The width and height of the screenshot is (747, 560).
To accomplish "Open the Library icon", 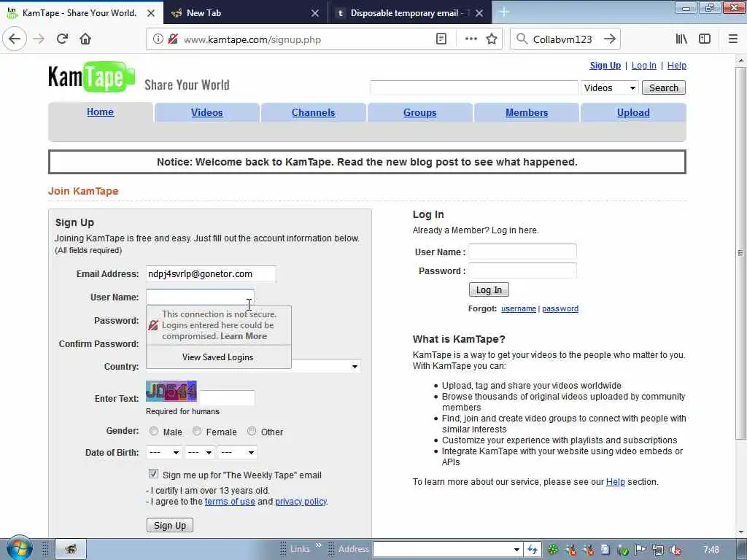I will pyautogui.click(x=681, y=39).
